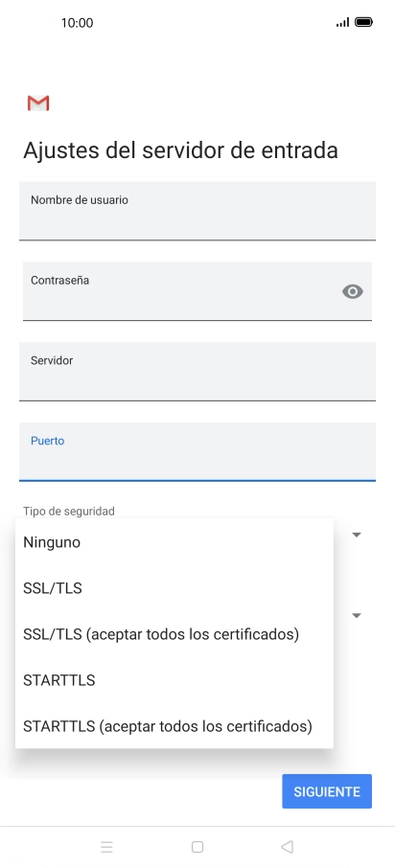Tap the Puerto input field
Viewport: 395px width, 868px height.
point(197,451)
